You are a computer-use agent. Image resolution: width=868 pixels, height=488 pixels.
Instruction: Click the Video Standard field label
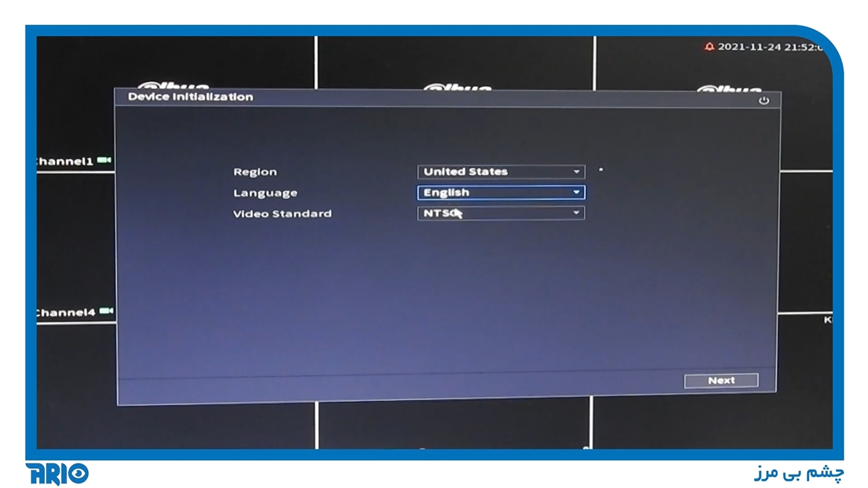click(282, 213)
